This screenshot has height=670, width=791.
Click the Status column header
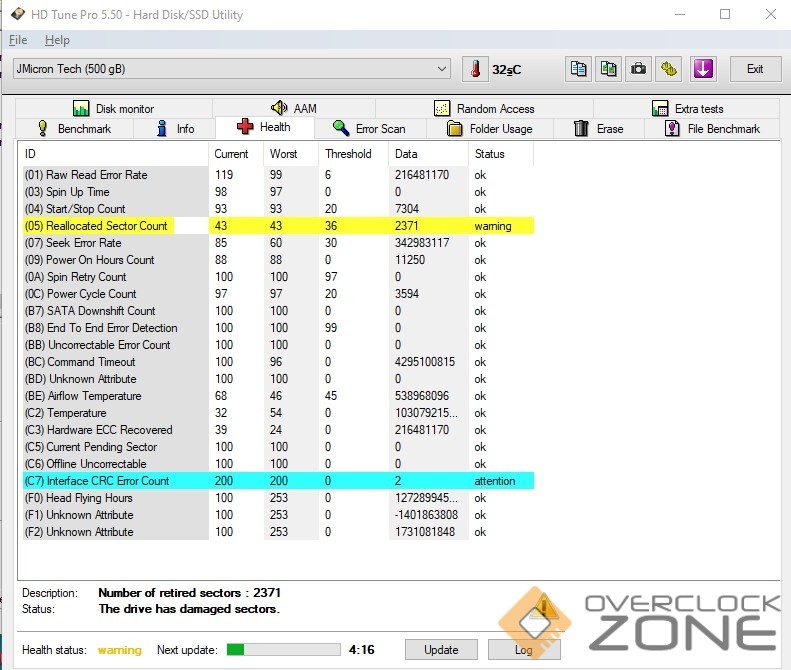pos(501,154)
